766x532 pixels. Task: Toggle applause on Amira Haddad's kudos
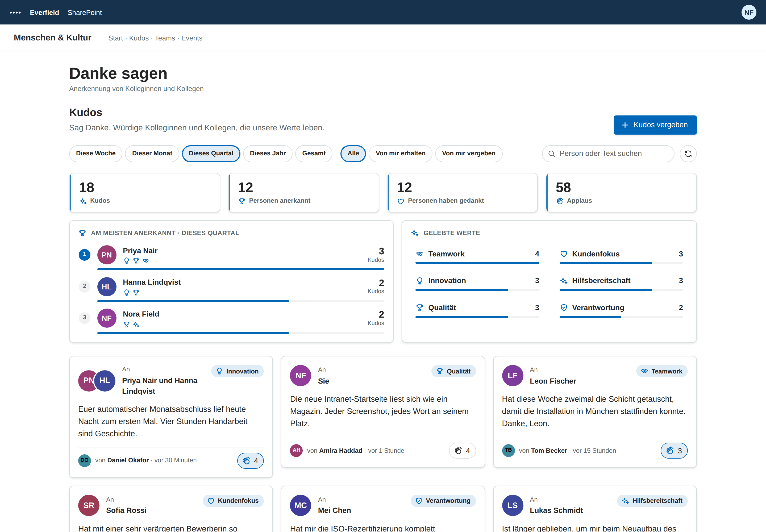pyautogui.click(x=462, y=451)
